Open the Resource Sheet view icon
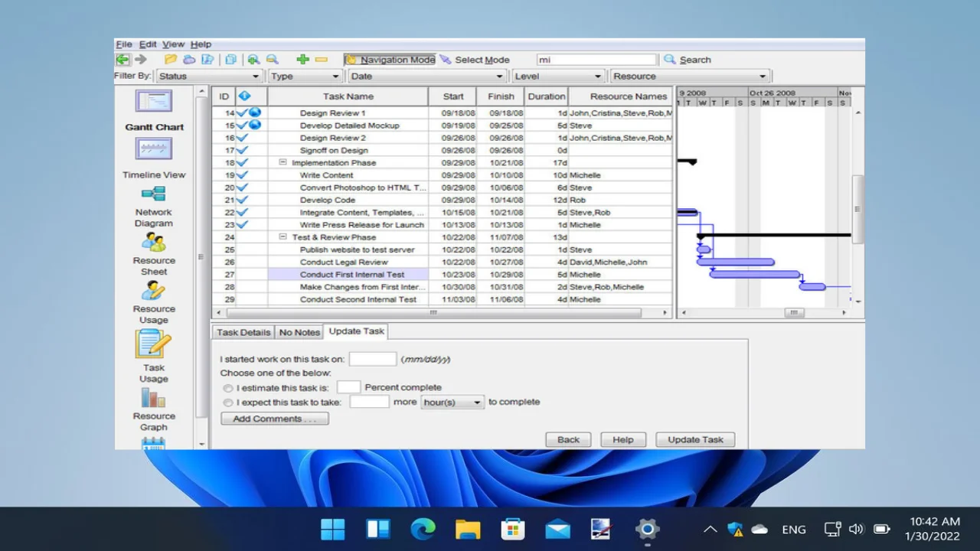 tap(154, 242)
